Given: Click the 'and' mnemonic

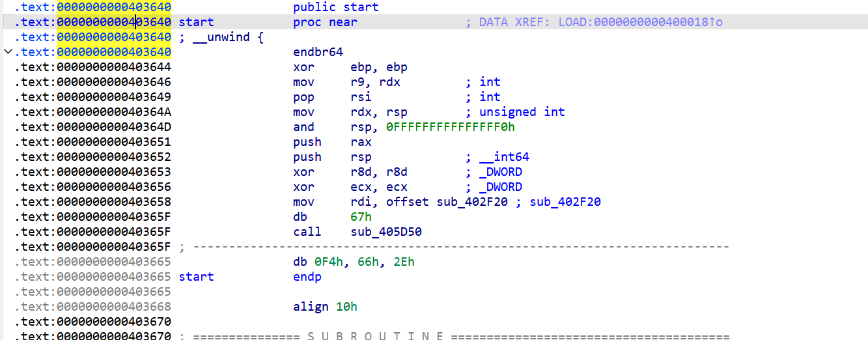Looking at the screenshot, I should (x=303, y=127).
